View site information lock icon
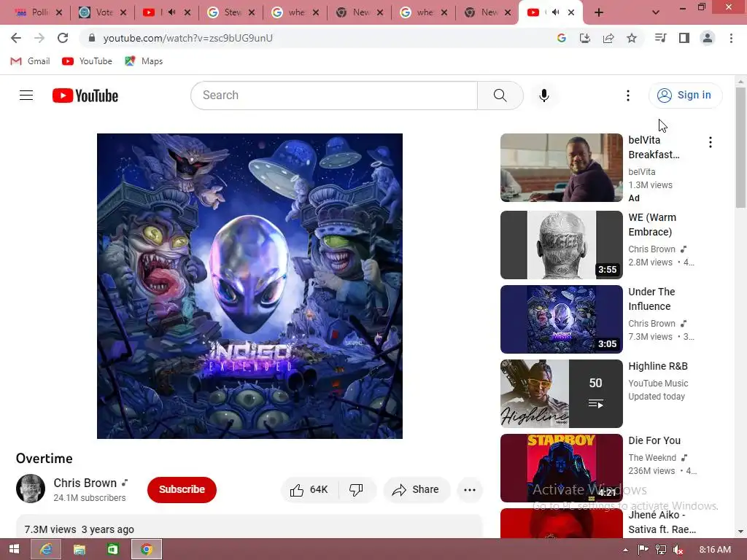Viewport: 747px width, 560px height. pos(92,38)
